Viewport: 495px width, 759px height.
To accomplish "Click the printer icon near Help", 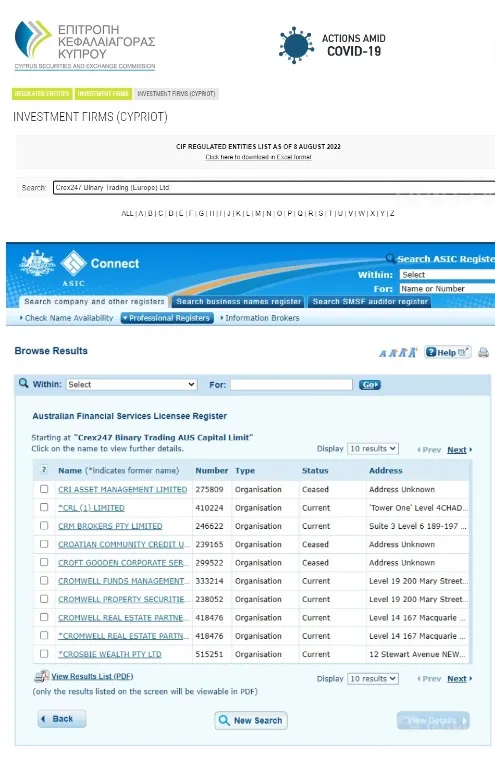I will click(483, 352).
